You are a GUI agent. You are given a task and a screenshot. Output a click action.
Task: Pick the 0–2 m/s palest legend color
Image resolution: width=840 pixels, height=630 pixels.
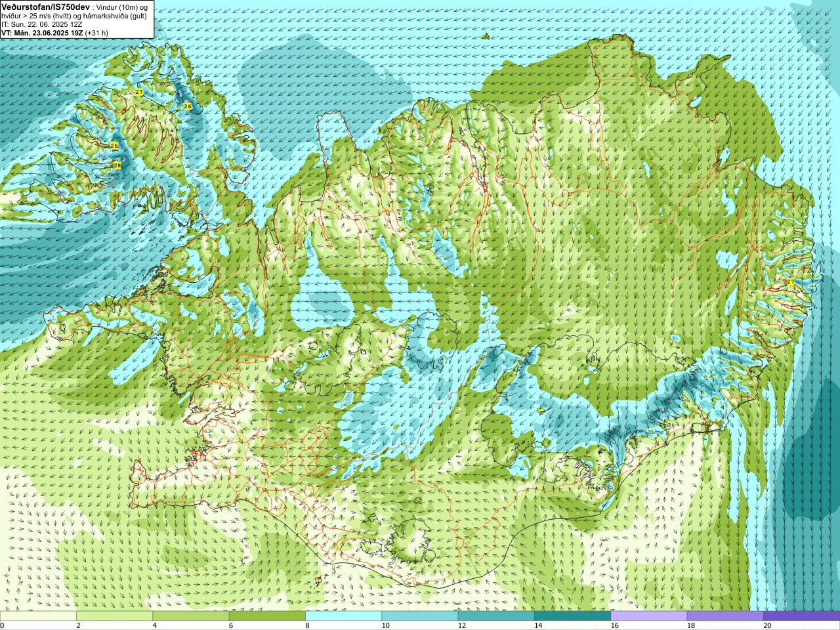pos(38,616)
